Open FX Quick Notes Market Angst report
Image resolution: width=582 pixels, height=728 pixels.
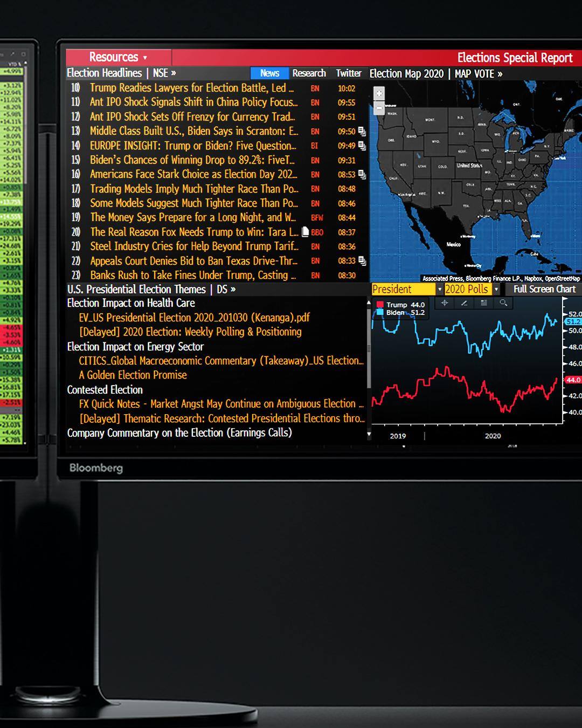tap(221, 404)
